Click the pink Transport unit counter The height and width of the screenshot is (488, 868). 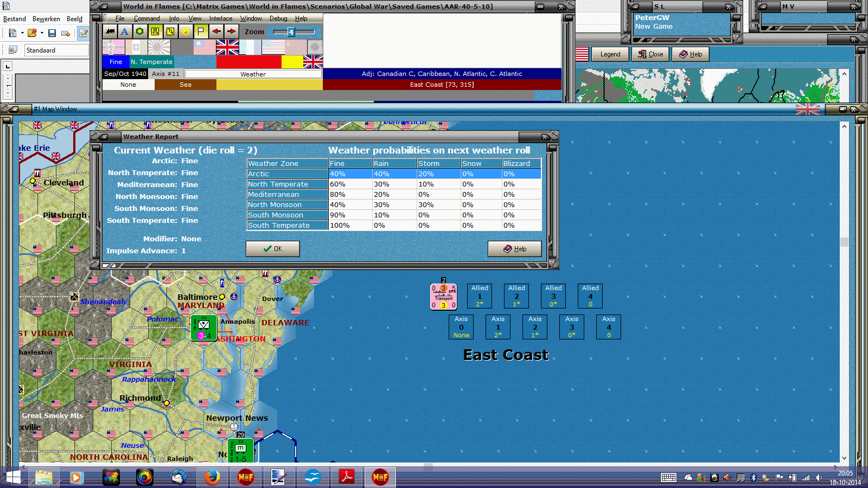point(444,297)
